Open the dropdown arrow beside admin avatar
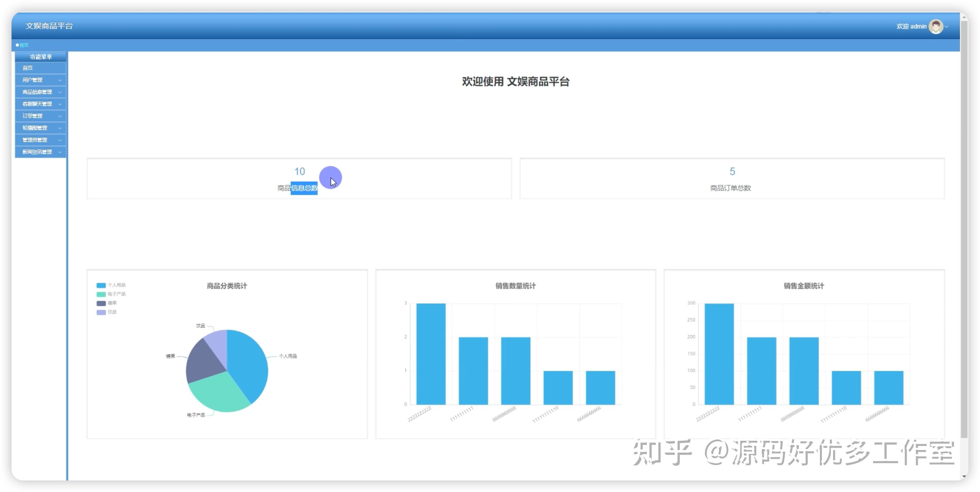The height and width of the screenshot is (492, 980). point(946,27)
